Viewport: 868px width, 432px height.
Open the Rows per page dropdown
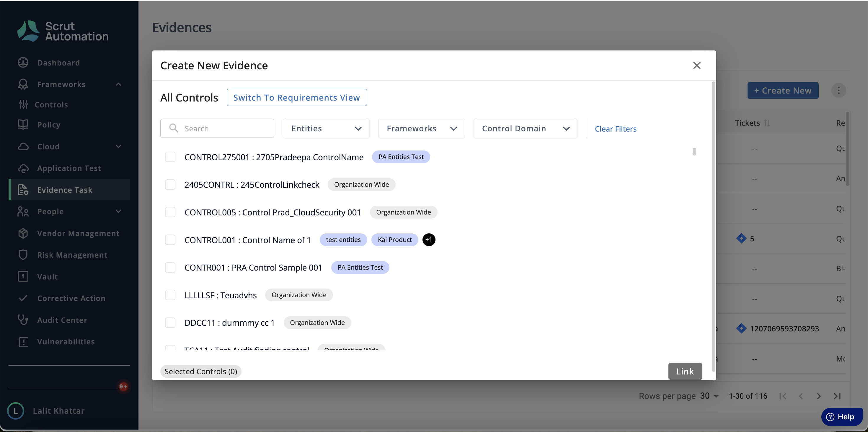tap(709, 396)
